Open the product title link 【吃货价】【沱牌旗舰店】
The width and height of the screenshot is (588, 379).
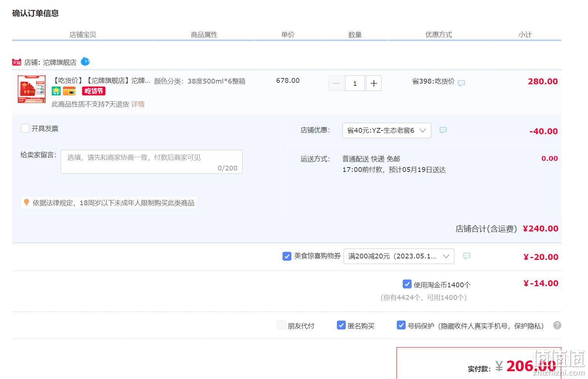tap(101, 81)
